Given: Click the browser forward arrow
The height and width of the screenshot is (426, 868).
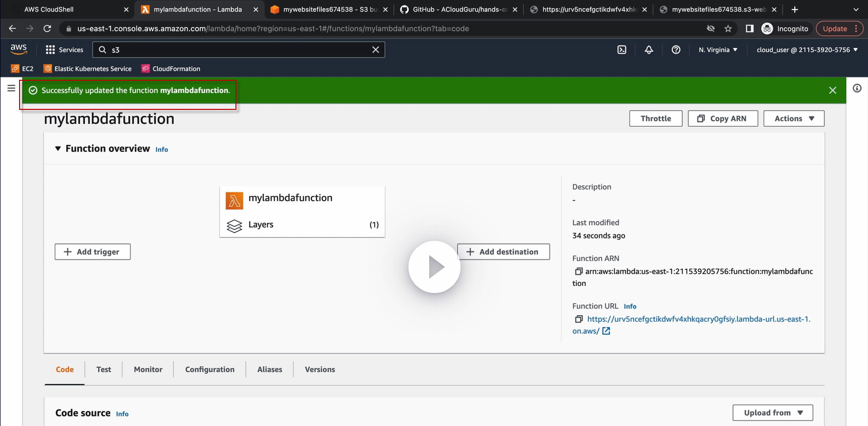Looking at the screenshot, I should click(x=30, y=29).
